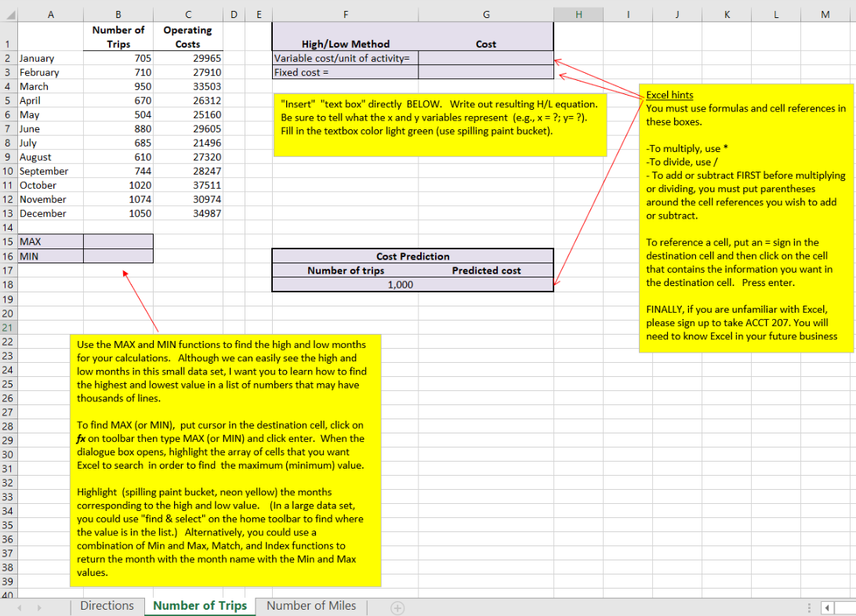856x616 pixels.
Task: Select the December cell
Action: [x=51, y=214]
